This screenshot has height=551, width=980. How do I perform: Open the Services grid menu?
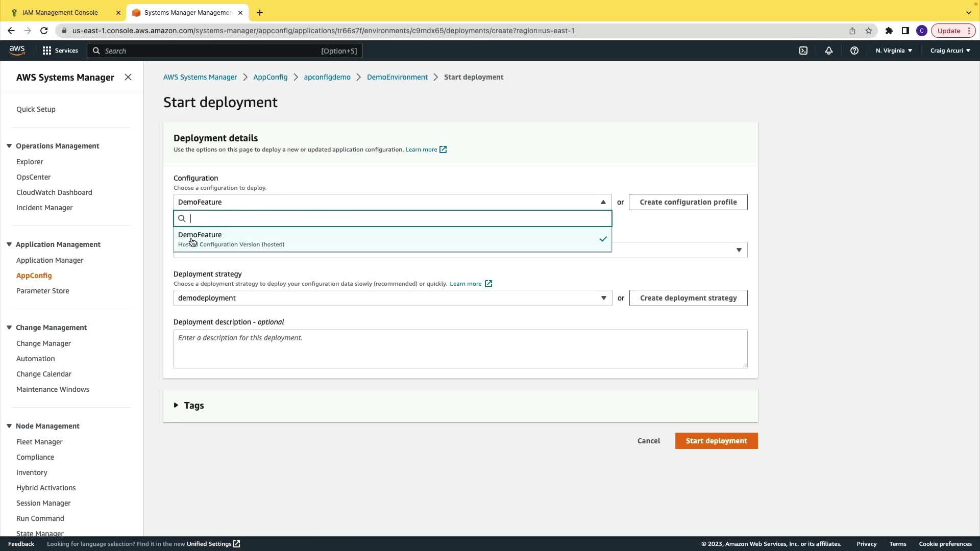60,51
